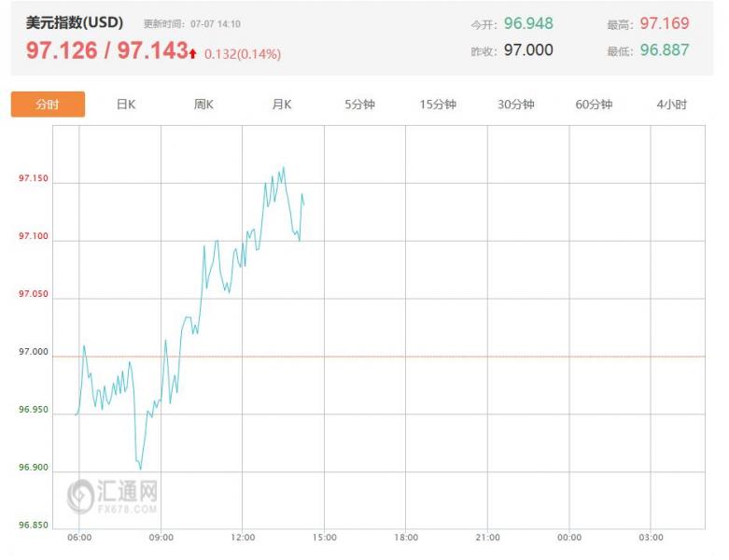Switch to the 日K chart tab
The height and width of the screenshot is (560, 729).
coord(126,105)
